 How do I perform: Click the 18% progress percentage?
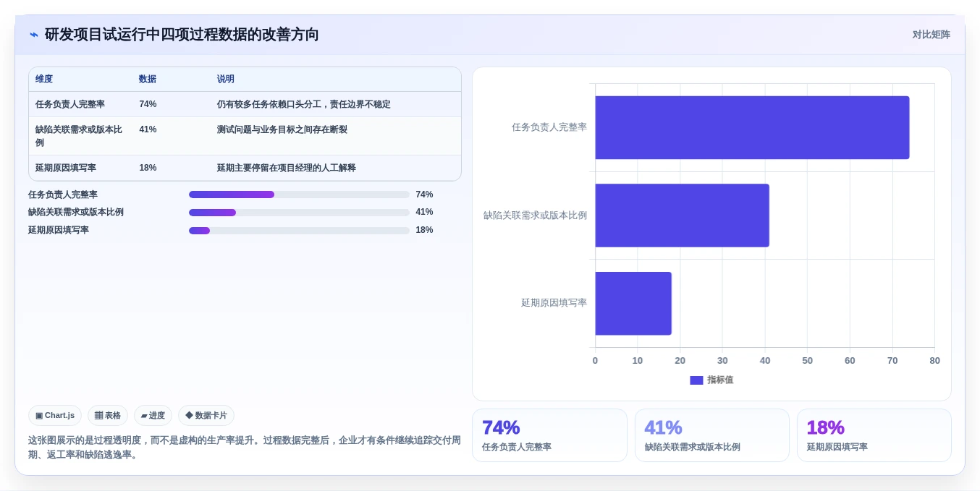(x=424, y=230)
